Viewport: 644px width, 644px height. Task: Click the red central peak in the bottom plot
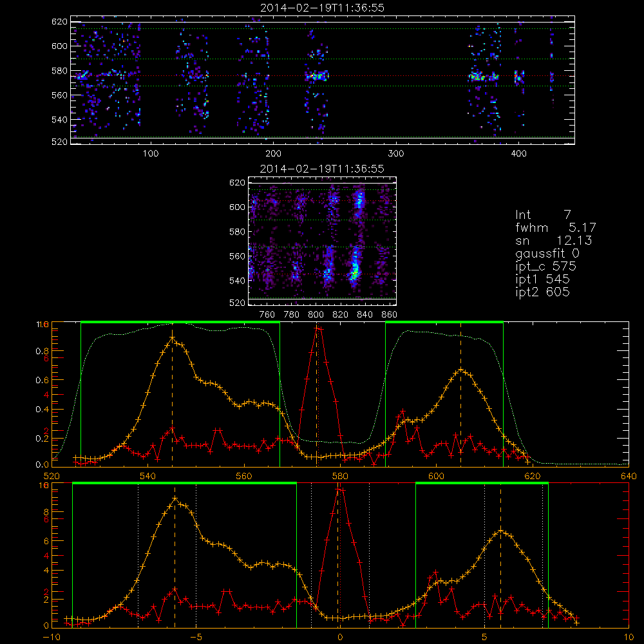pos(339,489)
